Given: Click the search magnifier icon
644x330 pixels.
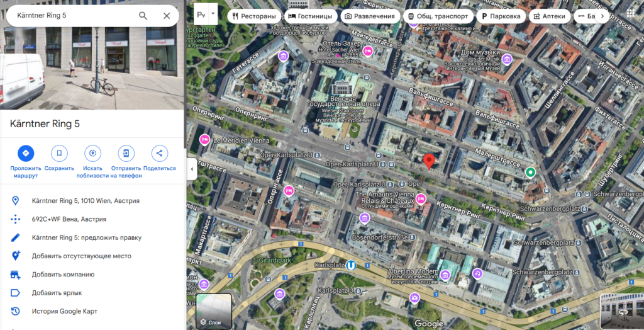Looking at the screenshot, I should 143,16.
